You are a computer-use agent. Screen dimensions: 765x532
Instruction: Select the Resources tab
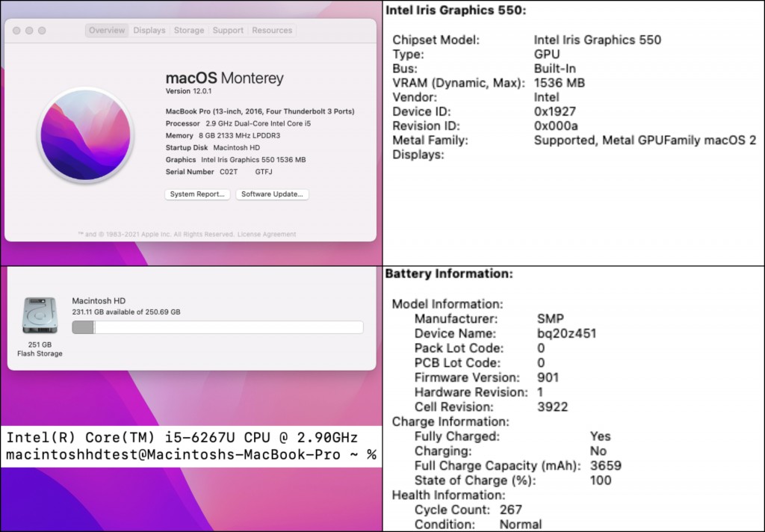point(272,30)
